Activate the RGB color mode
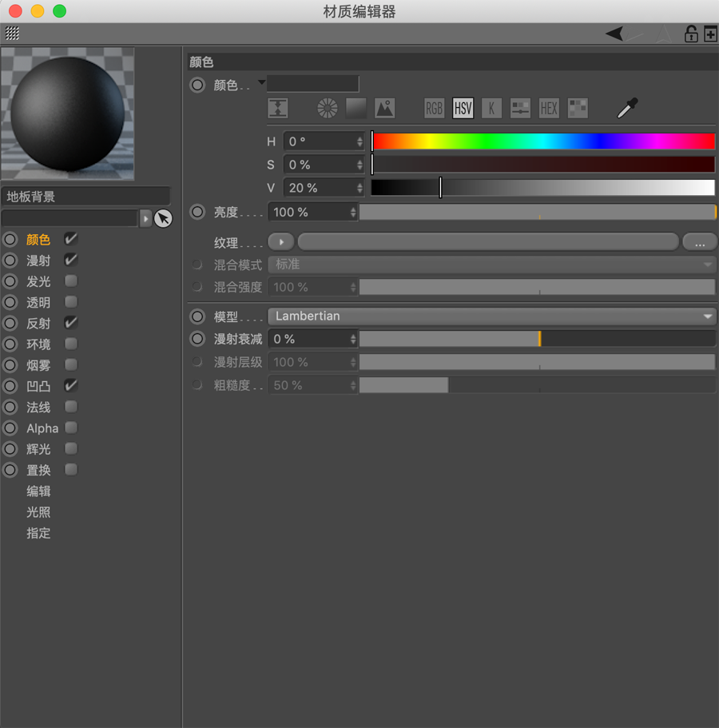The width and height of the screenshot is (719, 728). click(434, 108)
